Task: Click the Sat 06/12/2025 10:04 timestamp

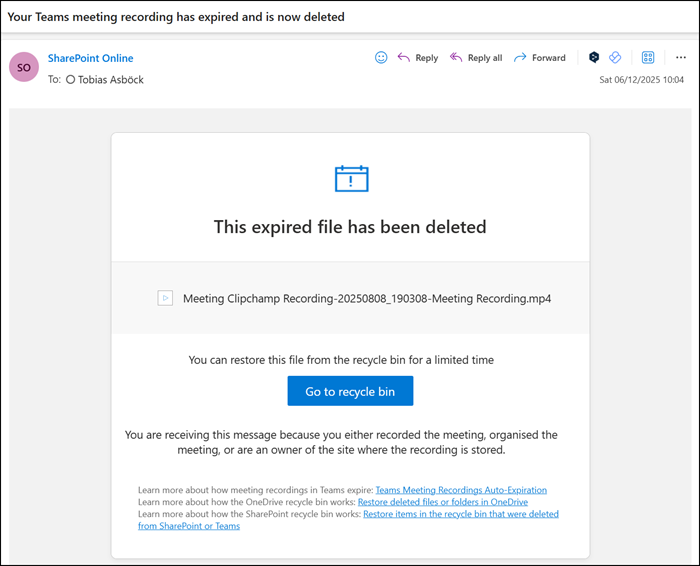Action: tap(642, 80)
